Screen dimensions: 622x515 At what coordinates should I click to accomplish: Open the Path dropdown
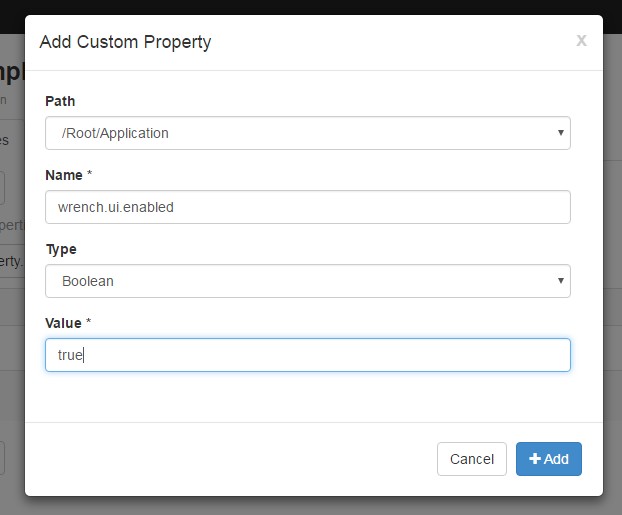coord(307,133)
